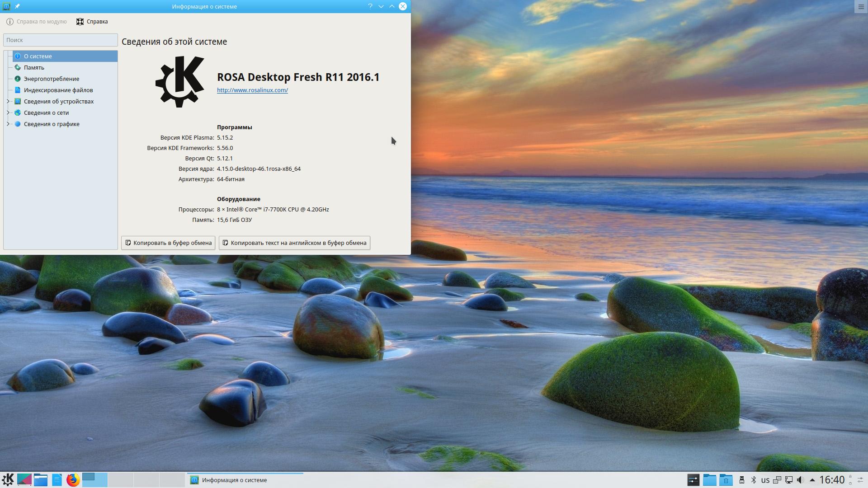Open the Справка menu item
The width and height of the screenshot is (868, 488).
(92, 22)
